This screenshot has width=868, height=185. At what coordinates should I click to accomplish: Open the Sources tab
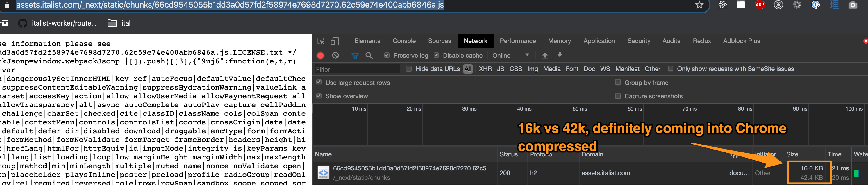click(x=440, y=41)
